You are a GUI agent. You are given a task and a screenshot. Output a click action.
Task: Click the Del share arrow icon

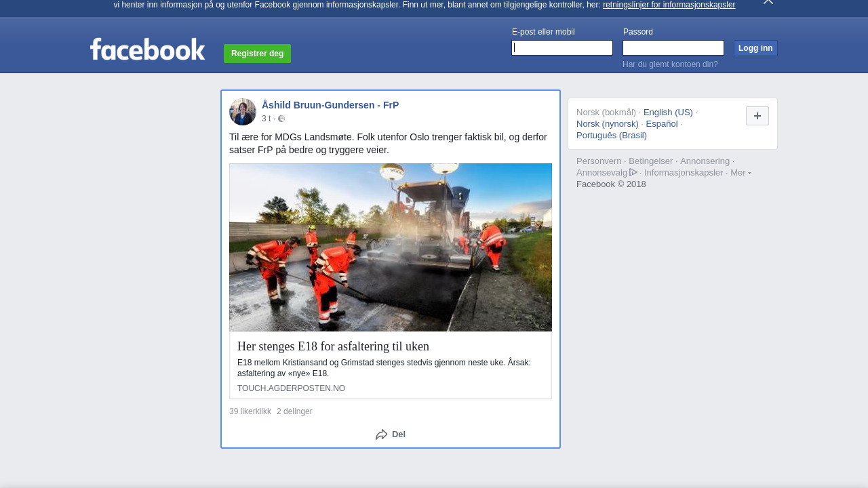[382, 434]
